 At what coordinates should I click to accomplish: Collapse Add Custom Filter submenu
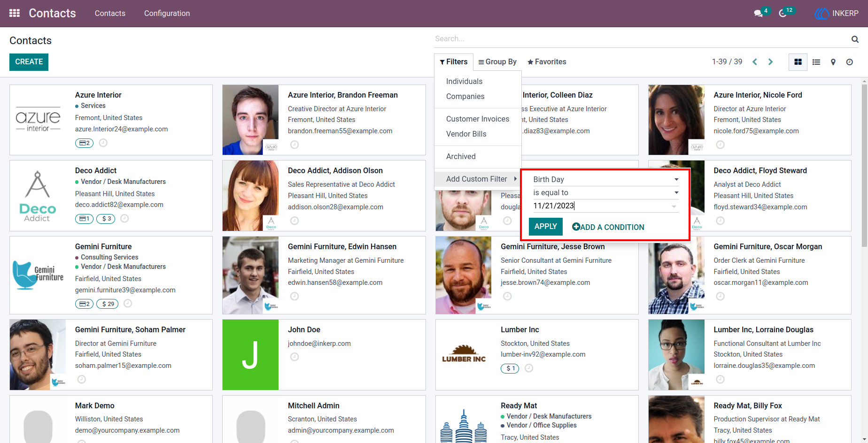coord(478,179)
